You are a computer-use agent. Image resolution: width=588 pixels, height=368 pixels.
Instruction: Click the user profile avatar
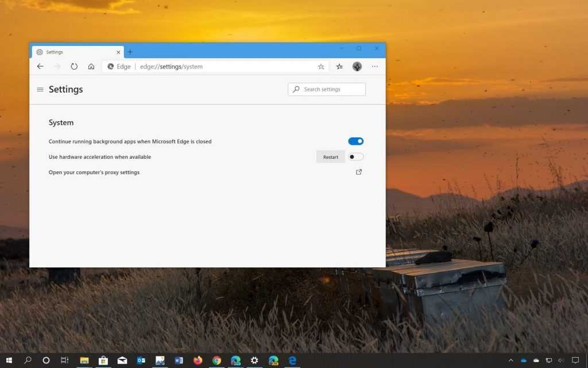tap(357, 67)
